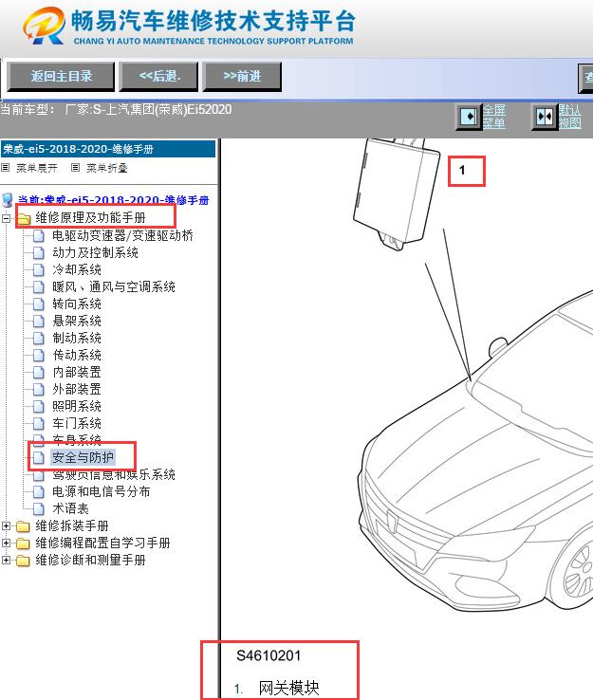
Task: Click the default view icon
Action: coord(545,117)
